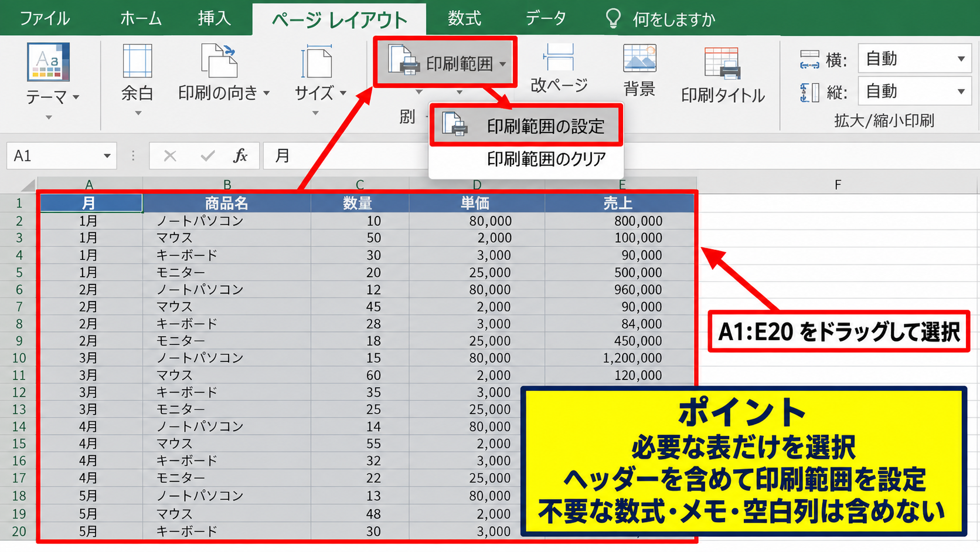Click the 単価 header cell
The width and height of the screenshot is (980, 552).
click(477, 203)
